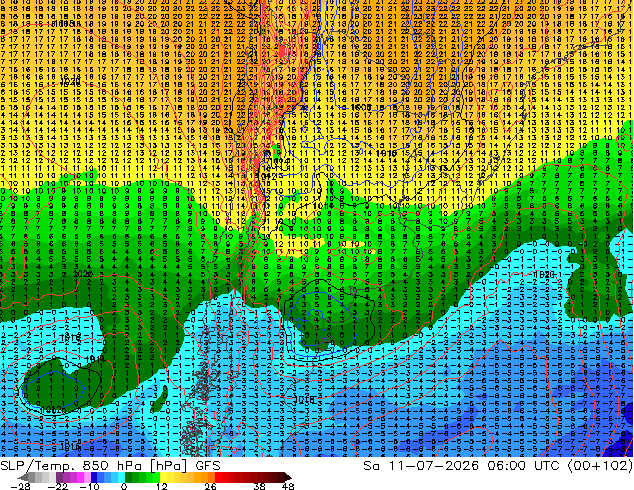Click the 26 label on the color scale
This screenshot has height=490, width=634.
pyautogui.click(x=210, y=486)
